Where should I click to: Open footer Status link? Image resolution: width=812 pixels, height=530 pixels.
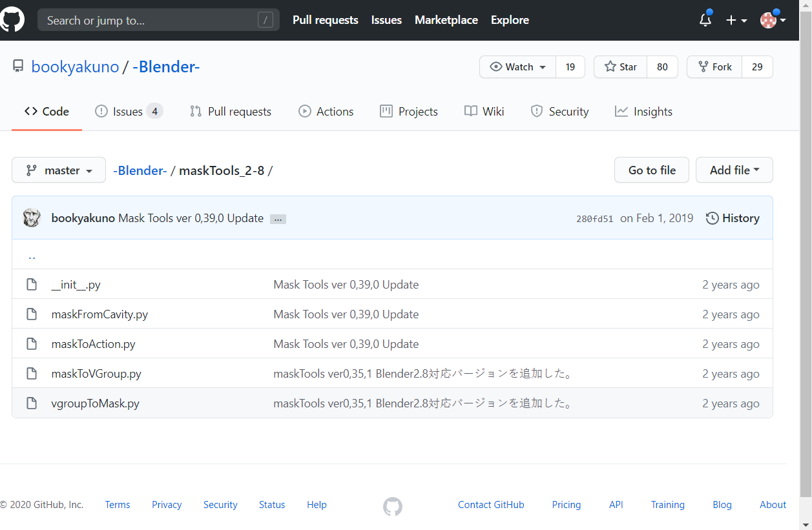(x=272, y=505)
